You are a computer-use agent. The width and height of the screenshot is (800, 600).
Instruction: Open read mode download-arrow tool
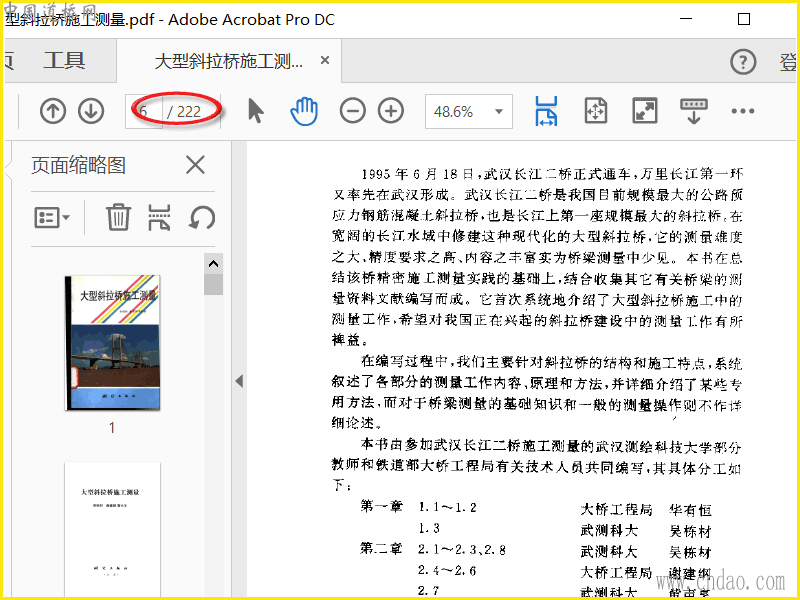click(694, 111)
